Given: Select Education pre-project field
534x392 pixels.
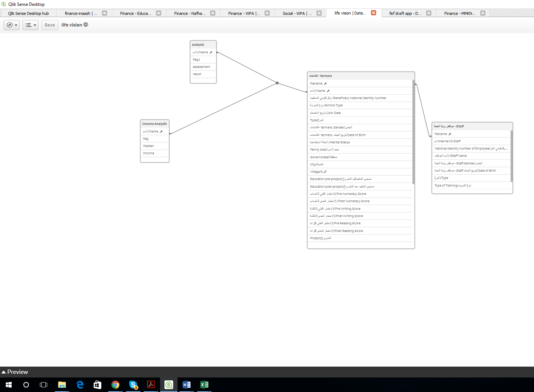Looking at the screenshot, I should coord(360,179).
